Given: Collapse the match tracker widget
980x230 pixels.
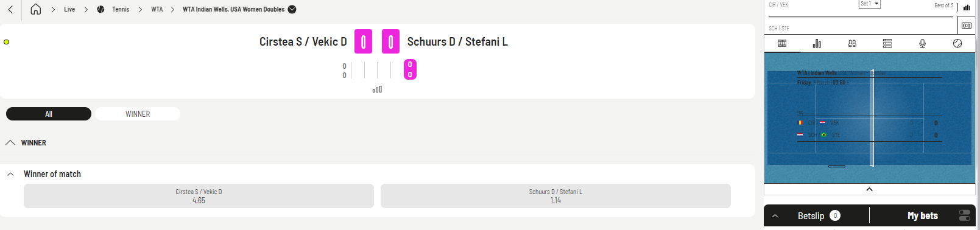Looking at the screenshot, I should pyautogui.click(x=870, y=189).
